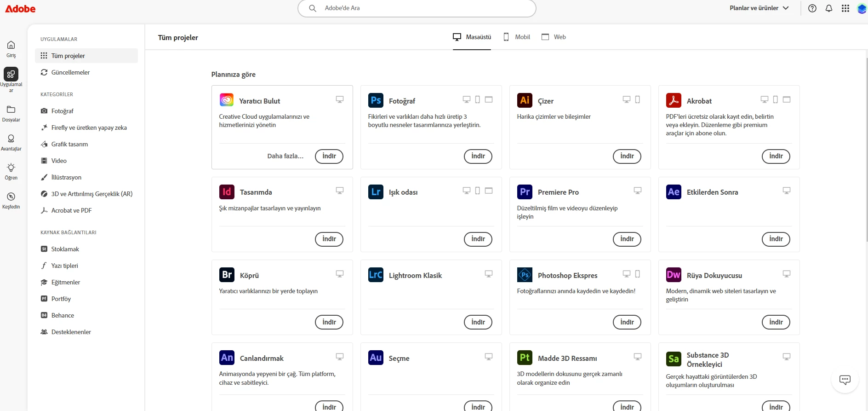Click into Adobe'de Ara search field
This screenshot has height=411, width=868.
pos(417,8)
